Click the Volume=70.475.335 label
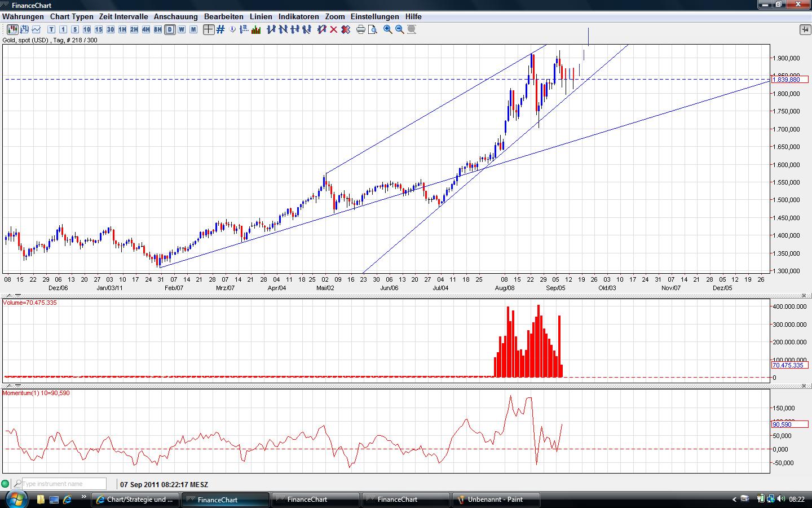 coord(30,303)
